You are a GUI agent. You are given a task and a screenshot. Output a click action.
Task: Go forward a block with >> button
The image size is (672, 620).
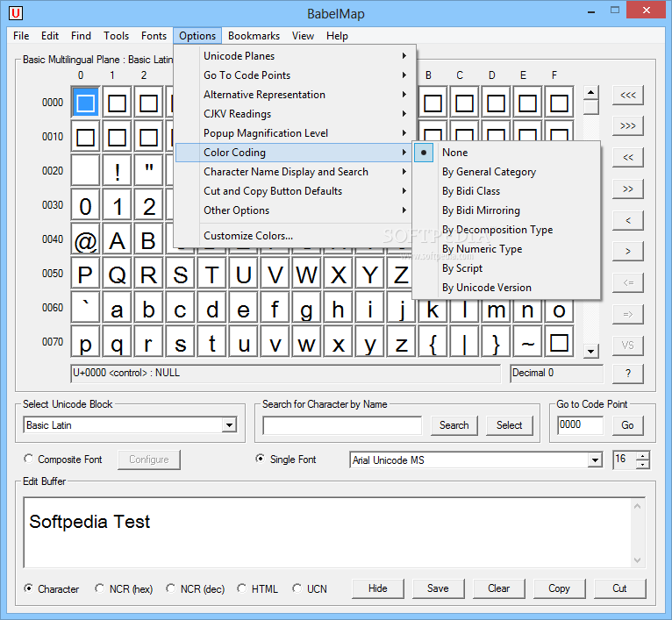click(628, 189)
